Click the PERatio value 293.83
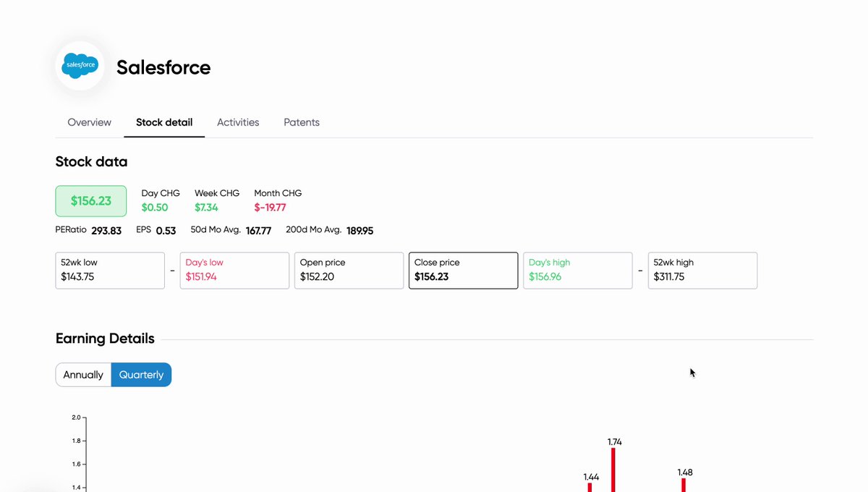Screen dimensions: 868x492 (106, 231)
